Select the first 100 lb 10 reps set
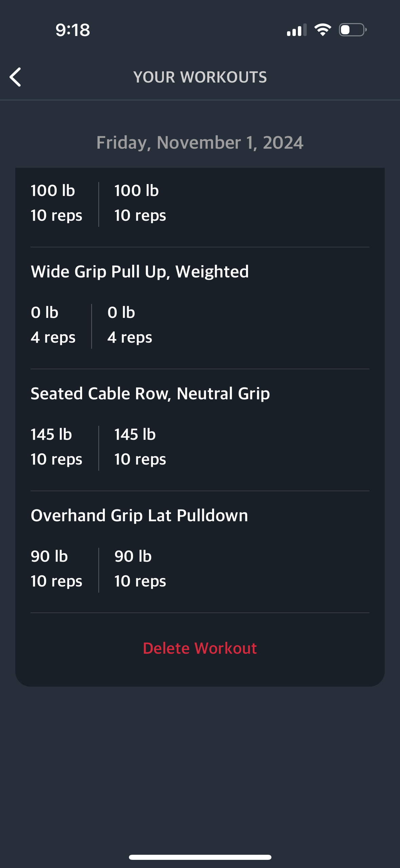 click(x=57, y=203)
